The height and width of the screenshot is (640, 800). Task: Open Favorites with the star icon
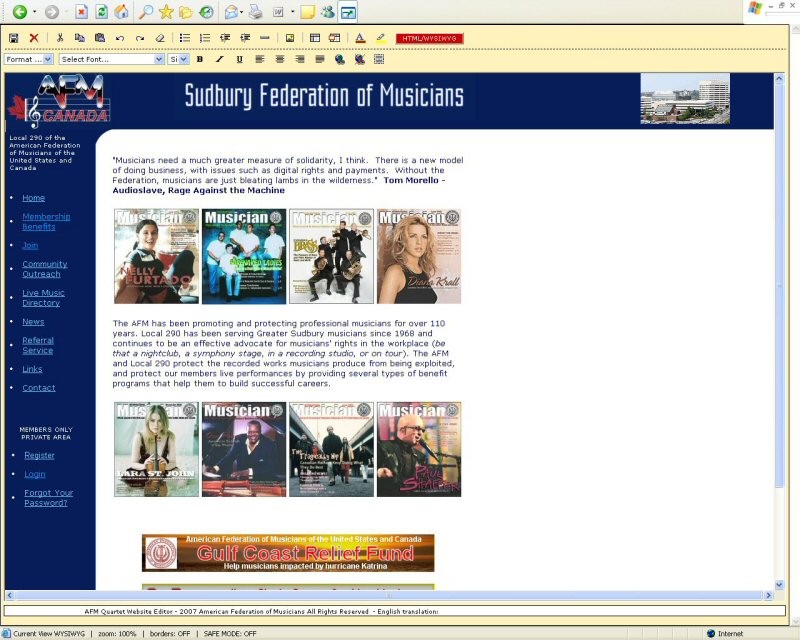166,11
